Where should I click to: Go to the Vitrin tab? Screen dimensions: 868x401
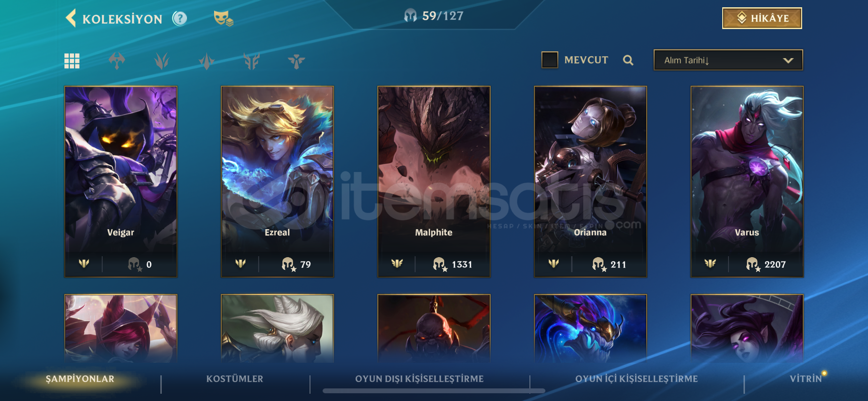coord(806,379)
